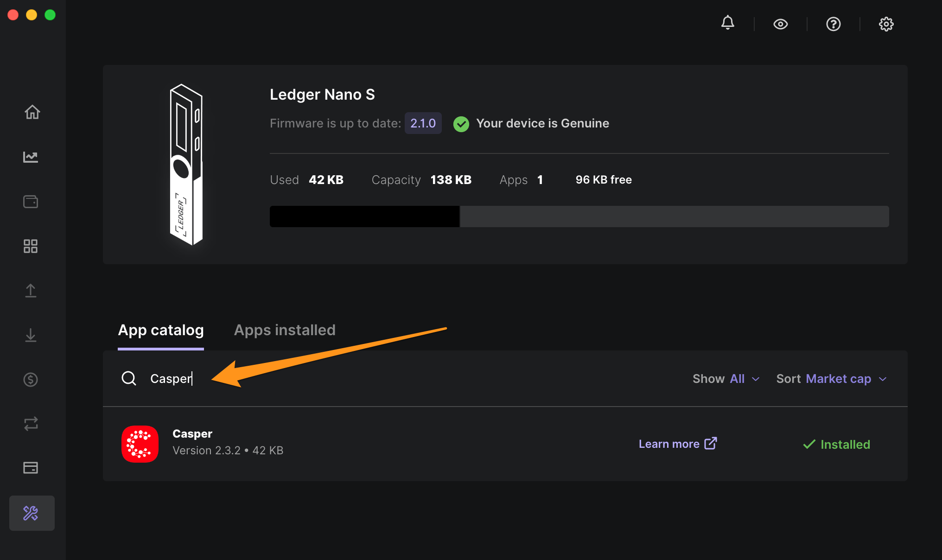Image resolution: width=942 pixels, height=560 pixels.
Task: Click the Receive/Download arrow icon in sidebar
Action: point(32,335)
